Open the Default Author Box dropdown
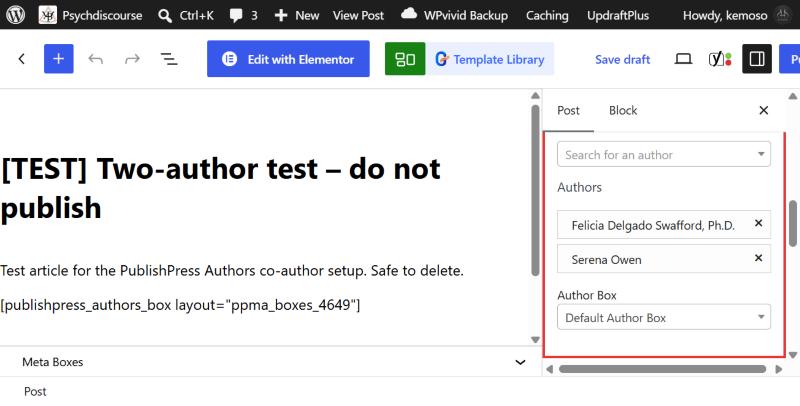This screenshot has width=800, height=406. tap(664, 317)
